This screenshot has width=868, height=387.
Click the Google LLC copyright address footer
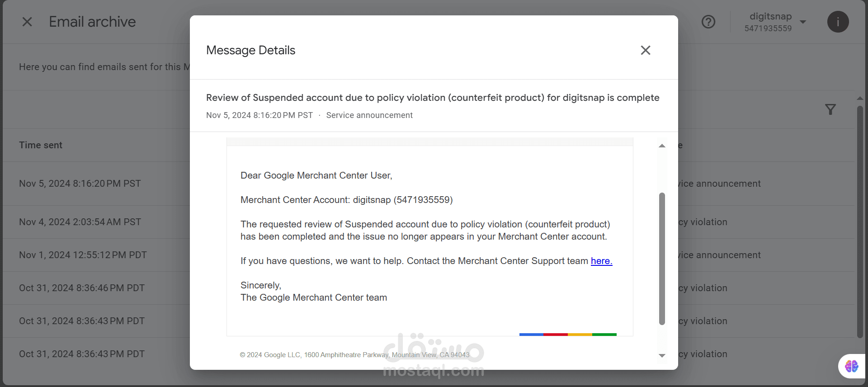(x=354, y=355)
